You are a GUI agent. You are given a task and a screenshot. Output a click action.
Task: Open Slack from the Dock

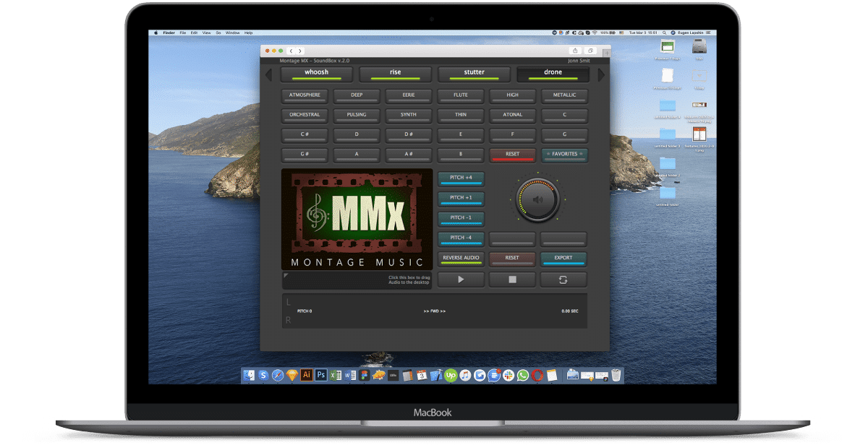(x=508, y=375)
